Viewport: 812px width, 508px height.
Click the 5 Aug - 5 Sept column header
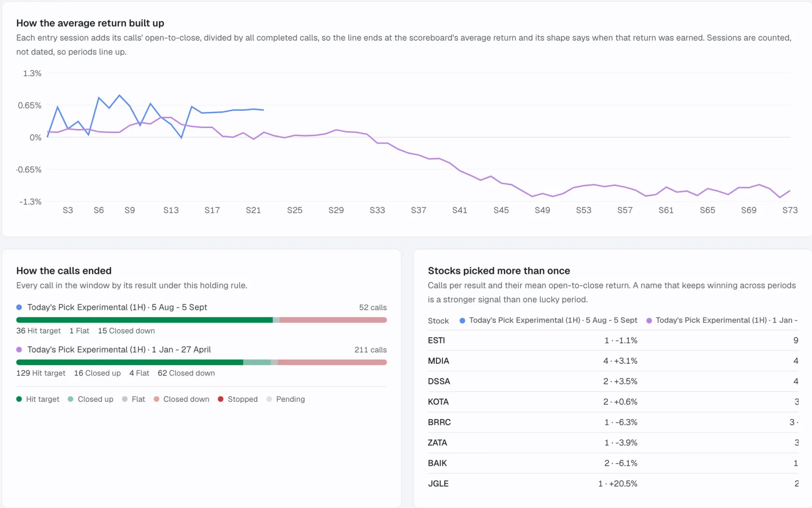coord(549,320)
